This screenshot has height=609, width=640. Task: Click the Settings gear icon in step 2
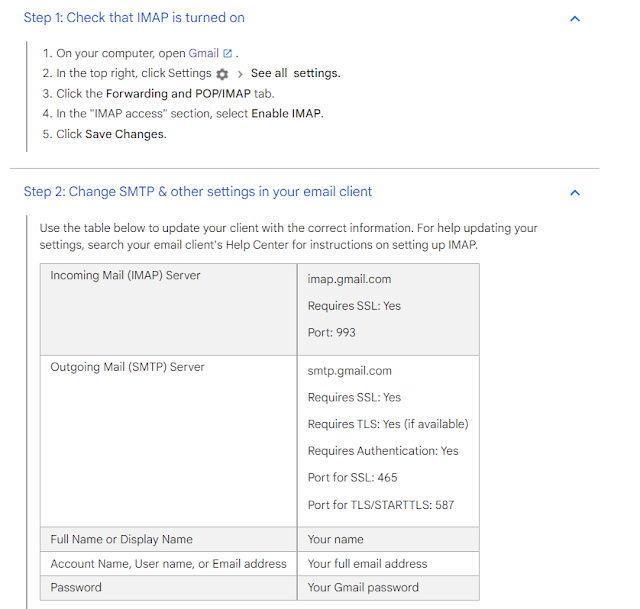point(222,74)
